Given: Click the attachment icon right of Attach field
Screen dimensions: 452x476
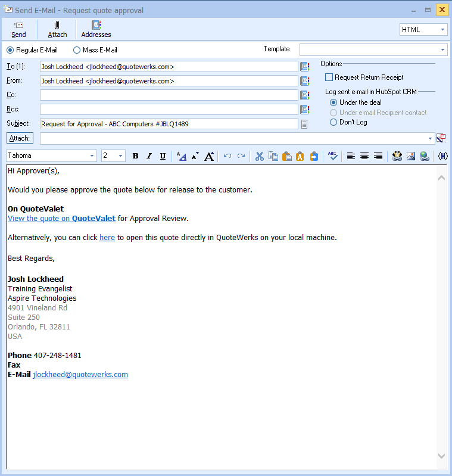Looking at the screenshot, I should (x=441, y=138).
